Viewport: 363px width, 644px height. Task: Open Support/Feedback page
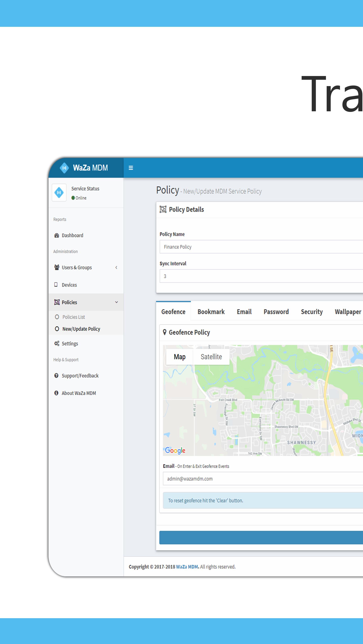[x=86, y=375]
